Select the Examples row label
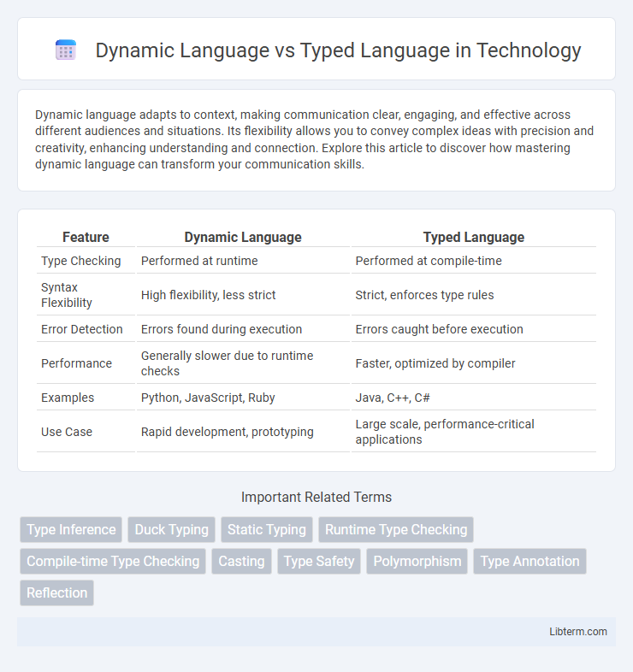The height and width of the screenshot is (672, 633). 68,398
